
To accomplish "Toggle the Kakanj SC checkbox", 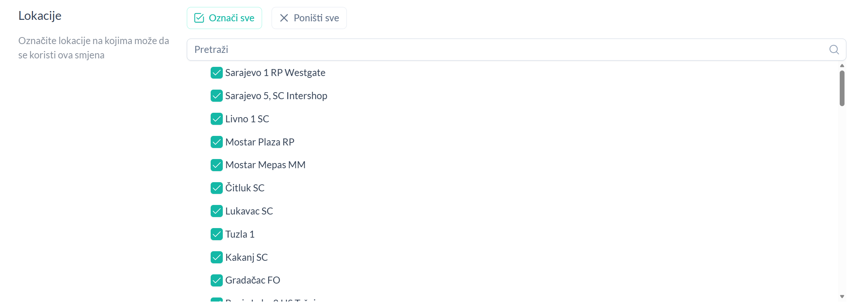I will coord(217,257).
